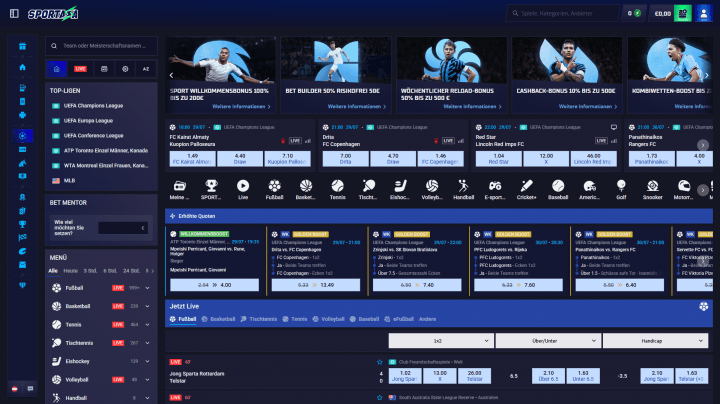Open the green deposit wallet icon
This screenshot has height=404, width=720.
click(x=683, y=13)
